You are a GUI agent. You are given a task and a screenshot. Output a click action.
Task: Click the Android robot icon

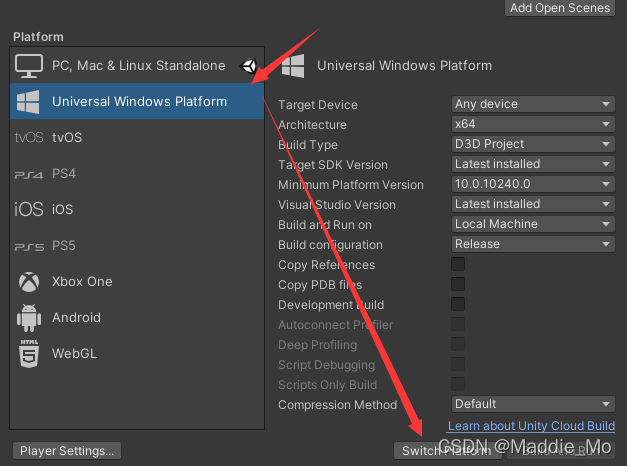29,318
